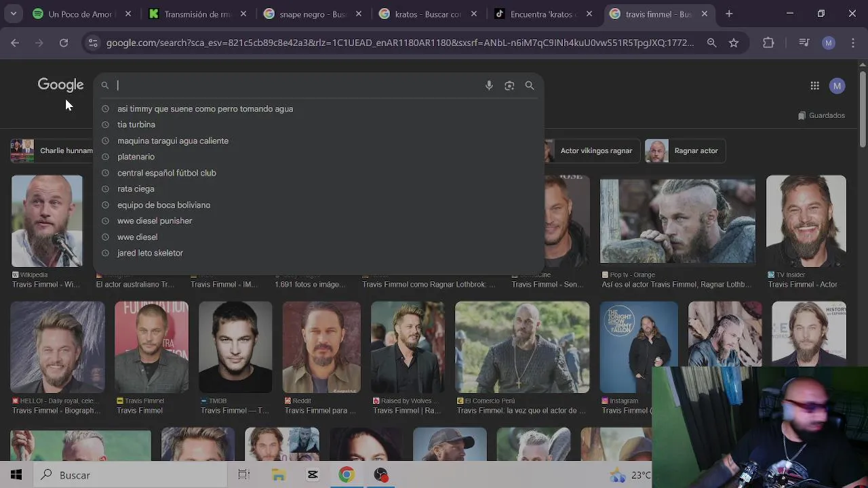The image size is (868, 488).
Task: Open the Google account avatar
Action: [x=837, y=85]
